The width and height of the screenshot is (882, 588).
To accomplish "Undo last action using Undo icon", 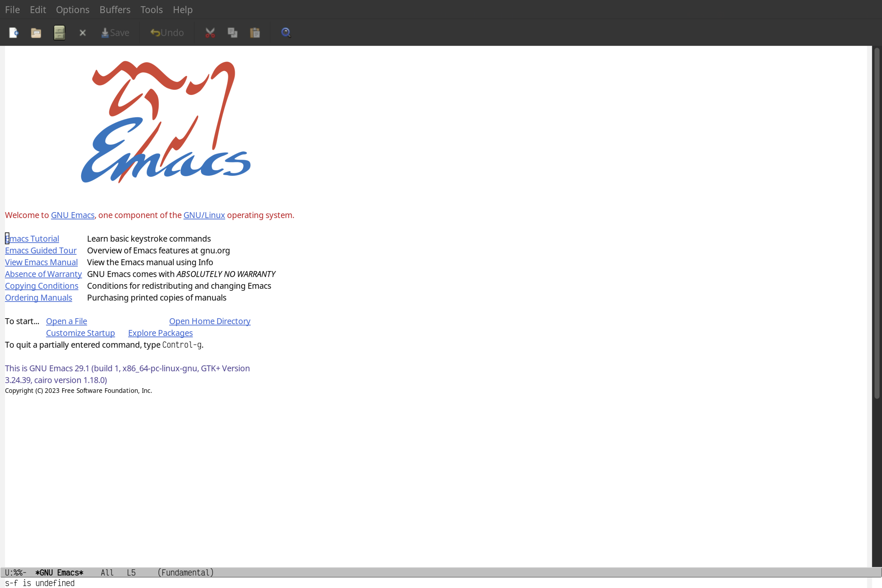I will pyautogui.click(x=166, y=32).
